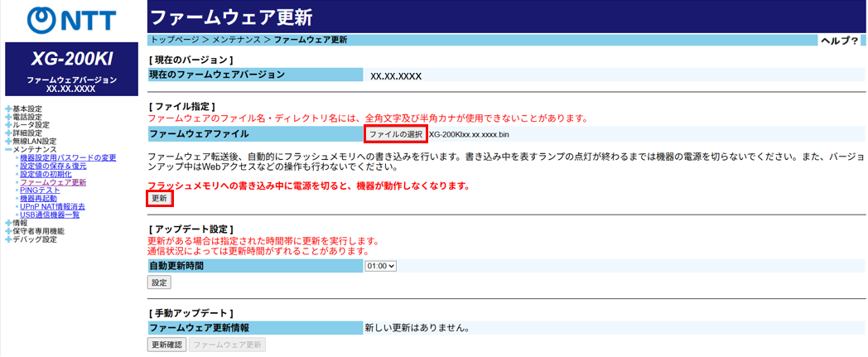Viewport: 868px width, 357px height.
Task: Expand the 情報 menu section
Action: coord(19,223)
